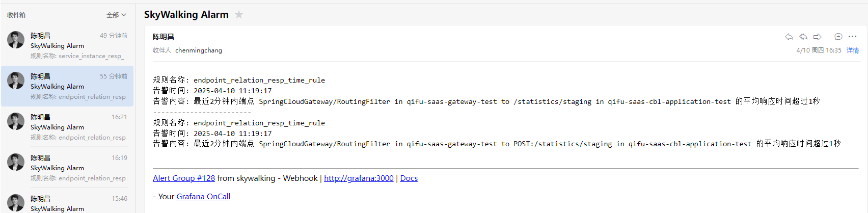Click the reply arrow icon
This screenshot has height=213, width=868.
[x=789, y=37]
